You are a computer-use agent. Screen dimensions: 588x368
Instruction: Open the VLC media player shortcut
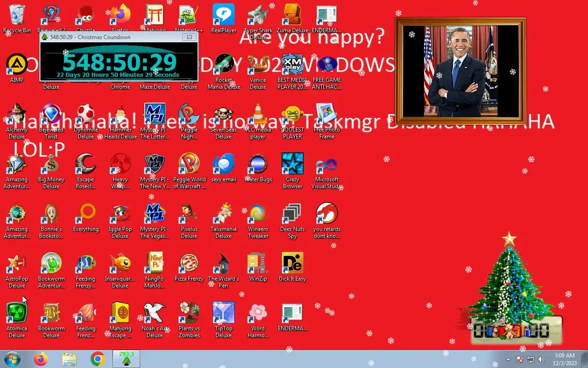[258, 121]
